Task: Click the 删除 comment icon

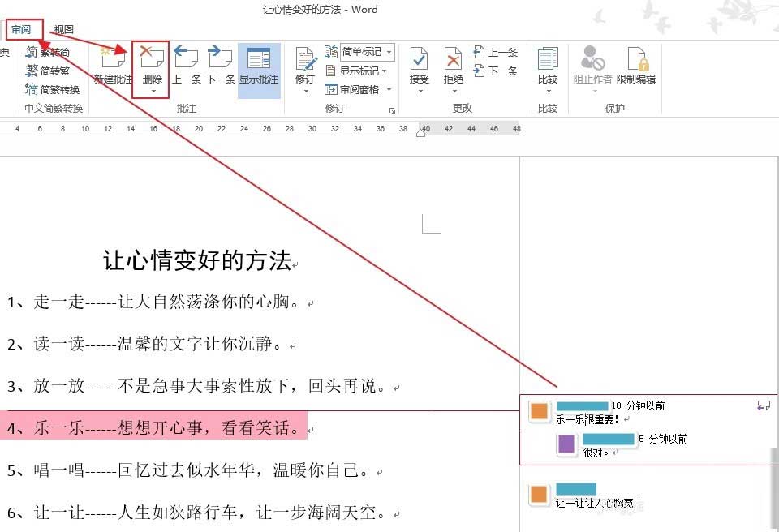Action: (152, 57)
